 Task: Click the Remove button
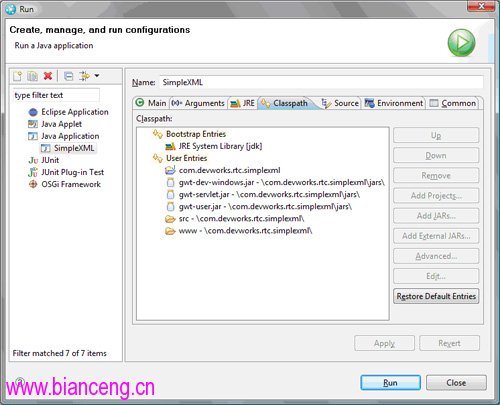click(x=436, y=175)
